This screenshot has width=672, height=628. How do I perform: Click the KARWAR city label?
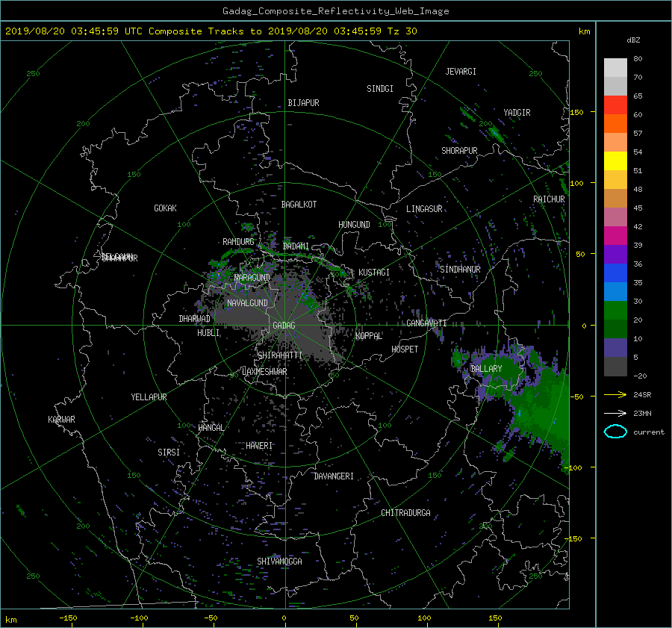(61, 419)
